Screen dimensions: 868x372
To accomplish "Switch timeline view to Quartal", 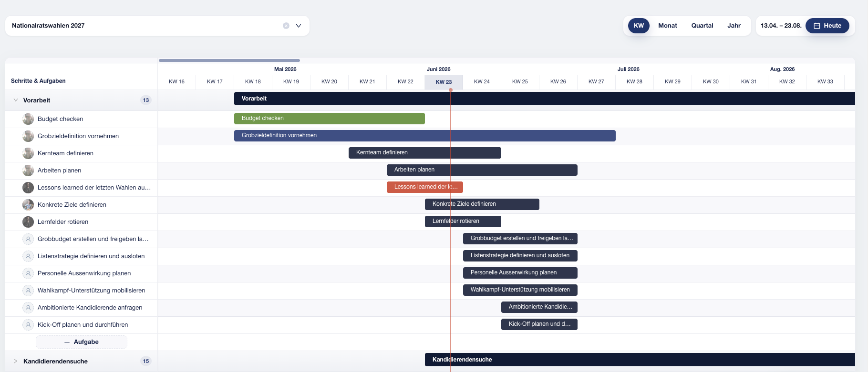I will 703,26.
